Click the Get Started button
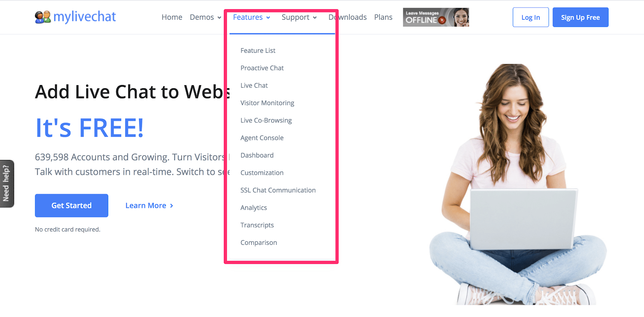This screenshot has height=317, width=644. point(72,205)
